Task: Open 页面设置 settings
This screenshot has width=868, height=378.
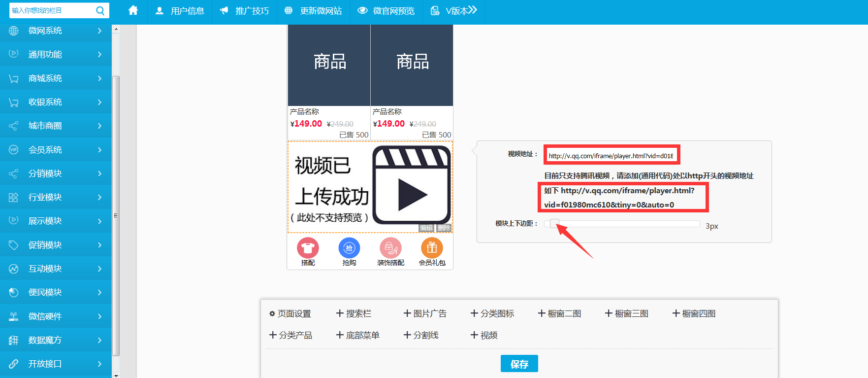Action: 290,313
